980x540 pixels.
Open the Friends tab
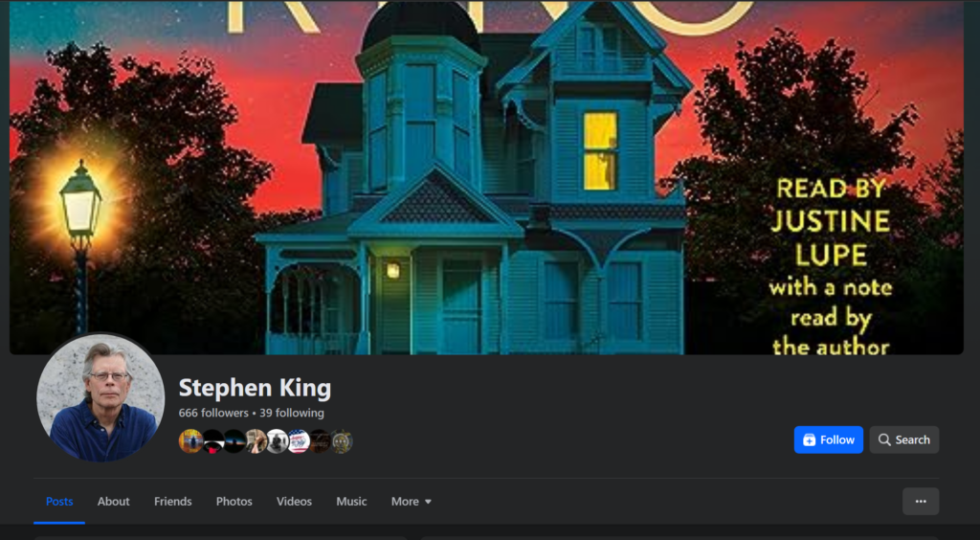click(173, 502)
